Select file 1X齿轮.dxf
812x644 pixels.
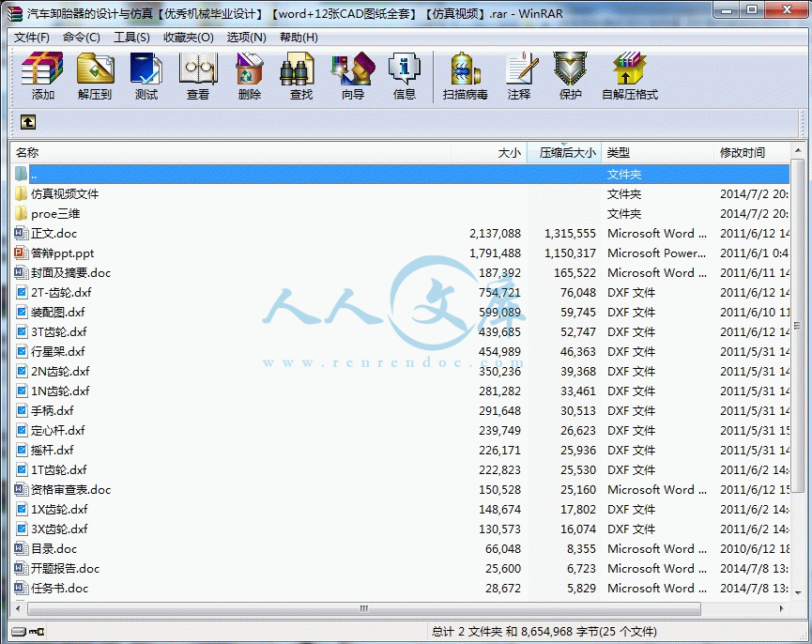coord(59,509)
